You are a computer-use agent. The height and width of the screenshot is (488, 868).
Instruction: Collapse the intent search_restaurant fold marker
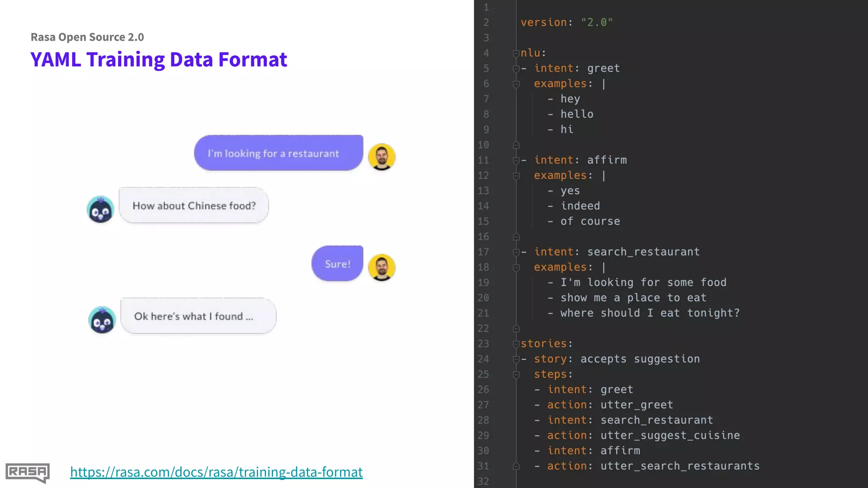(x=516, y=252)
